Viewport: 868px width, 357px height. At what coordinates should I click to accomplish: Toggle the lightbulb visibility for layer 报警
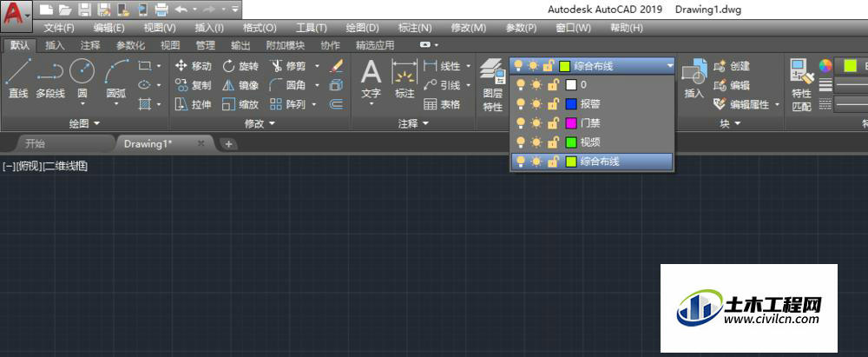pyautogui.click(x=519, y=104)
